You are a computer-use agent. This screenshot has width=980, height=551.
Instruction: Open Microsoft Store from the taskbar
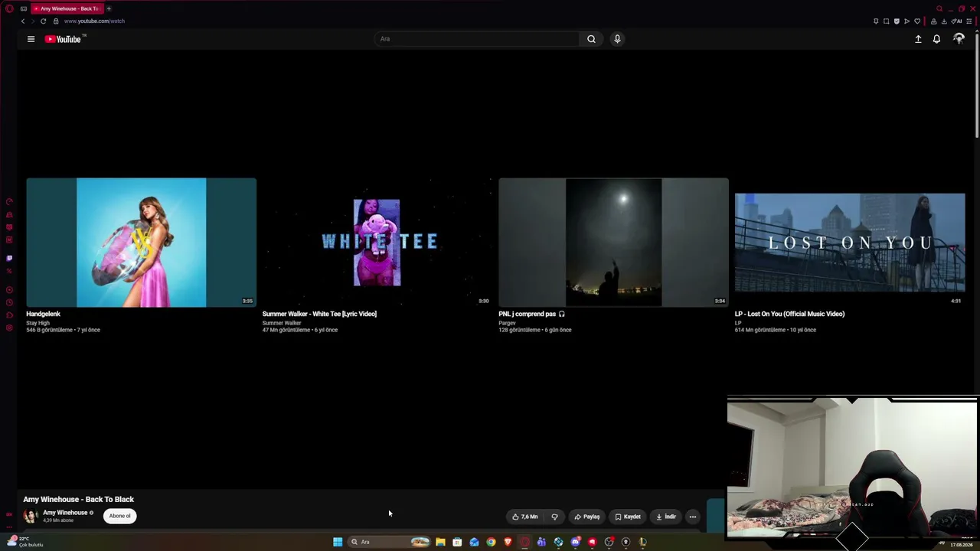[x=457, y=542]
